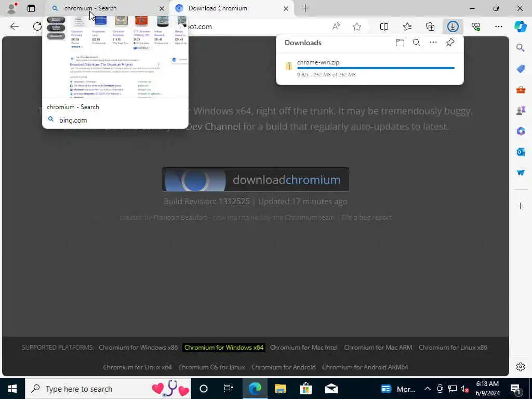Open Downloads panel more options
Viewport: 532px width, 399px height.
pos(433,43)
